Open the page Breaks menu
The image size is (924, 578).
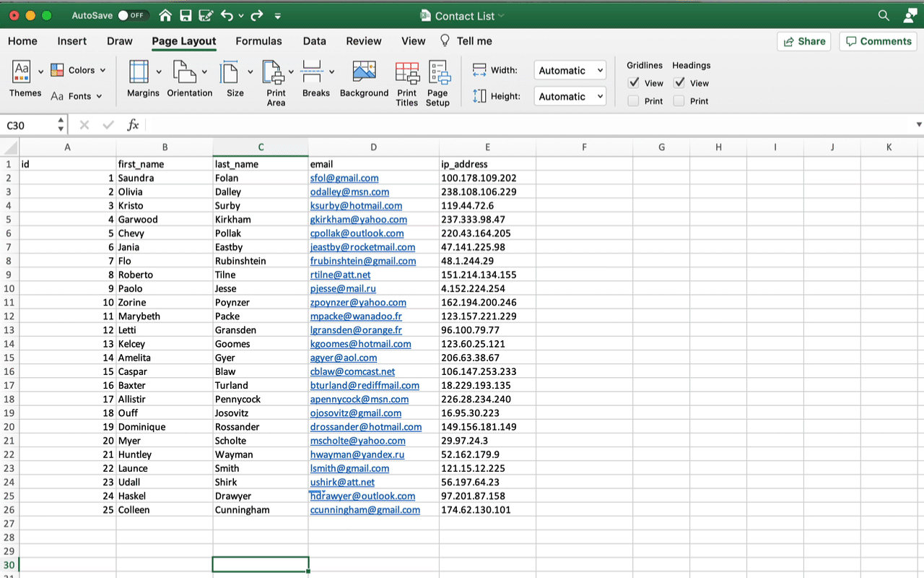tap(316, 79)
